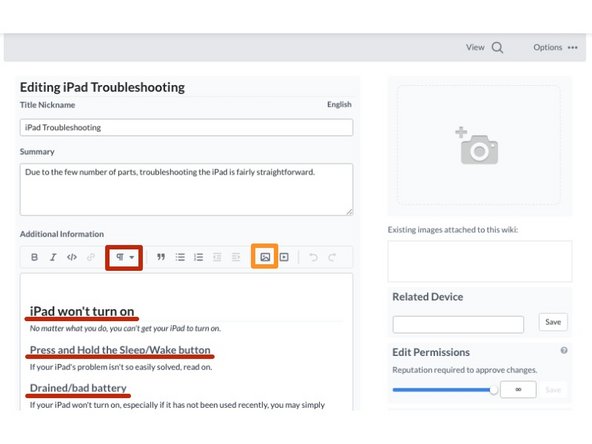Insert an image into the wiki
This screenshot has width=592, height=444.
click(x=265, y=257)
